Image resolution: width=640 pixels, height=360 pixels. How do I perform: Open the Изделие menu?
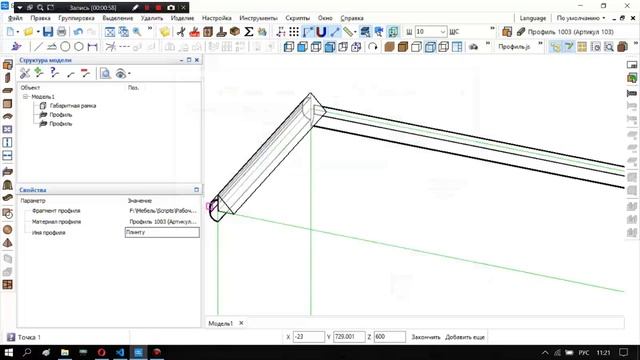coord(182,18)
